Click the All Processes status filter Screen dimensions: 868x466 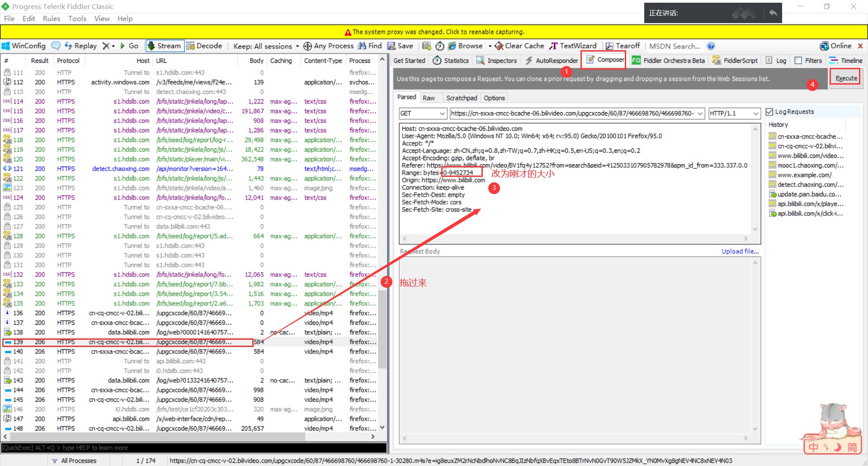click(x=74, y=461)
